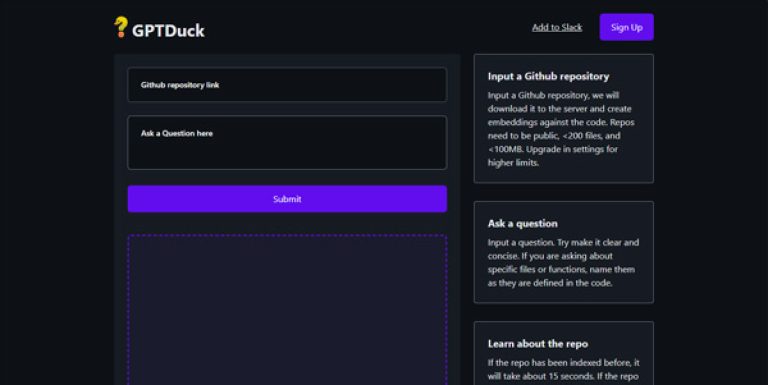Select the Input a Github repository card
This screenshot has width=768, height=385.
pyautogui.click(x=563, y=119)
